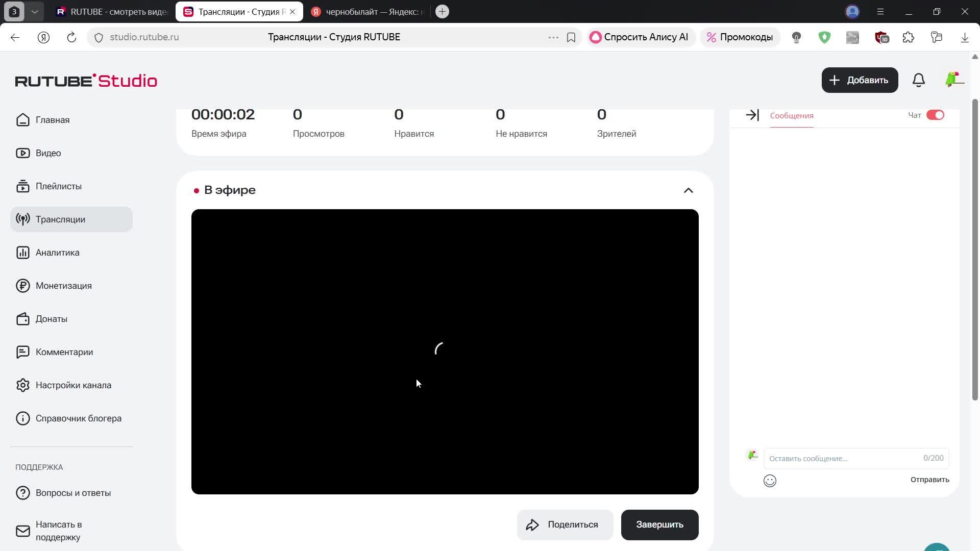
Task: Click the channel avatar parrot icon
Action: (952, 80)
